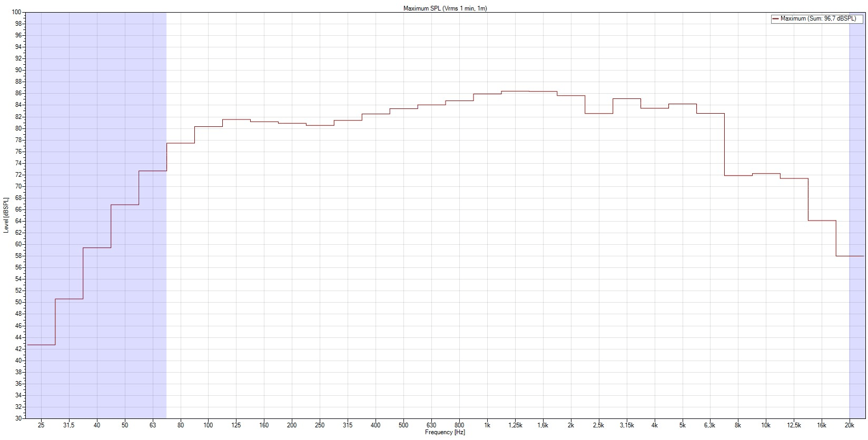This screenshot has width=868, height=440.
Task: Click the 100 value on level axis
Action: [17, 12]
